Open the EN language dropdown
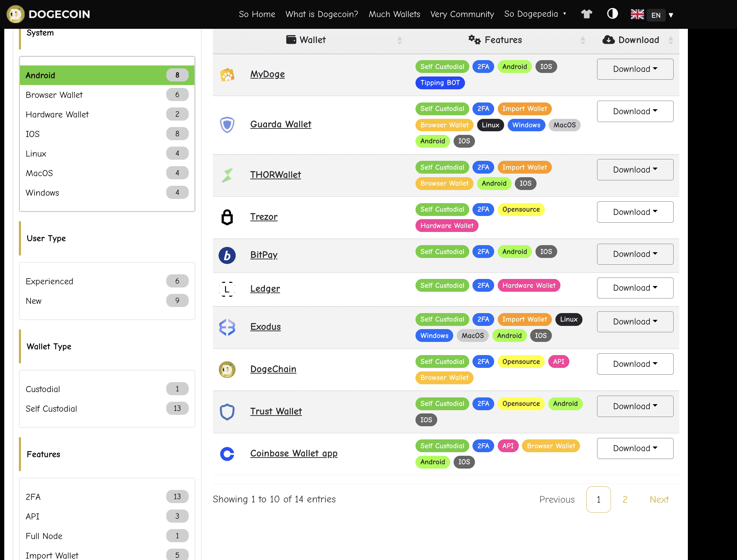 tap(655, 15)
